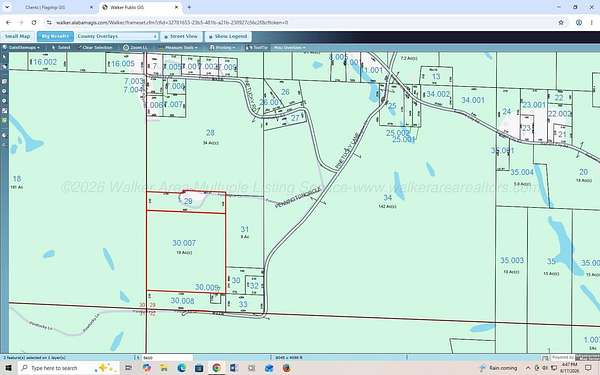Toggle the Street View checkbox button
This screenshot has width=600, height=375.
point(181,36)
